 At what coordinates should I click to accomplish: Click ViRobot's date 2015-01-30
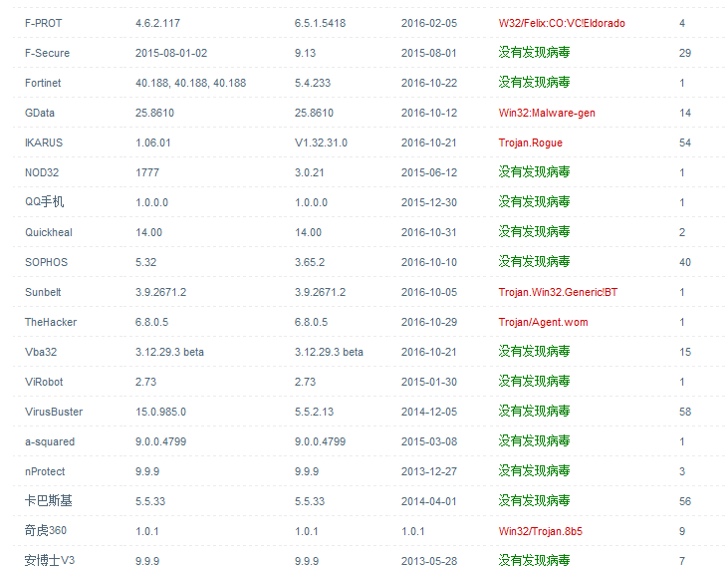point(429,382)
